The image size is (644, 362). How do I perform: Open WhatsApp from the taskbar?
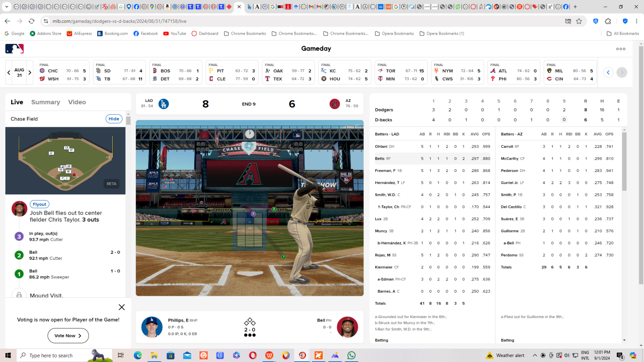click(351, 355)
